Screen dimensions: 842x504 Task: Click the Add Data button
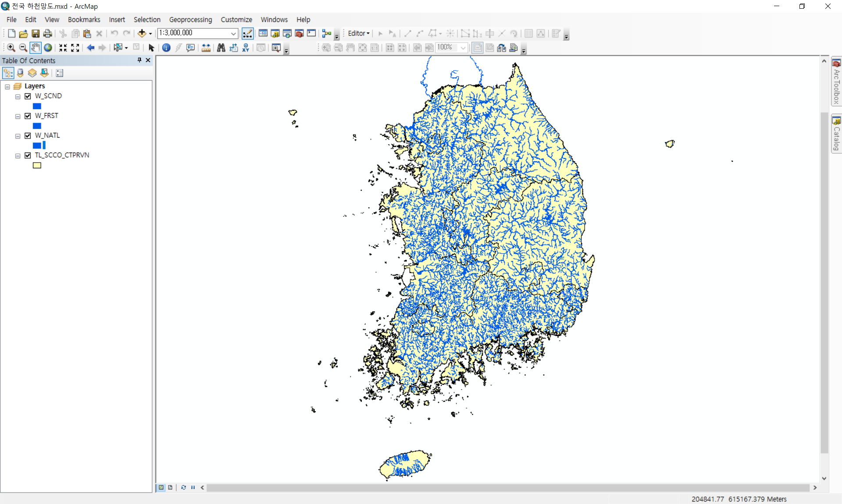click(142, 33)
